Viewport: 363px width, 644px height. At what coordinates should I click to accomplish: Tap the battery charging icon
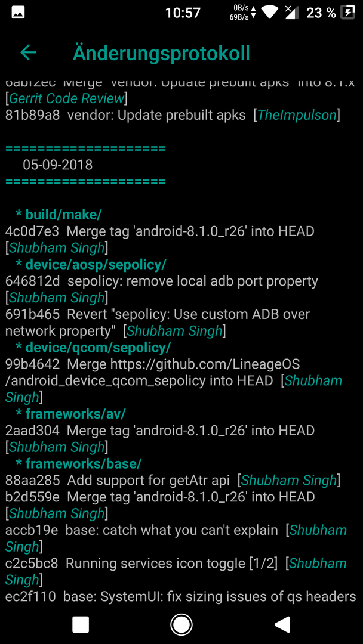pyautogui.click(x=348, y=13)
